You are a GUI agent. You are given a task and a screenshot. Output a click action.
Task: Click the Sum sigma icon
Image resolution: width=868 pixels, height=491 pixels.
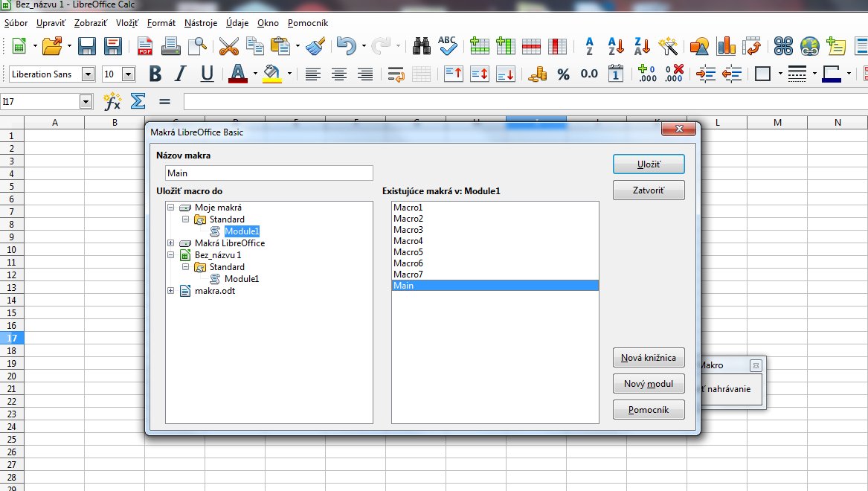click(x=138, y=101)
